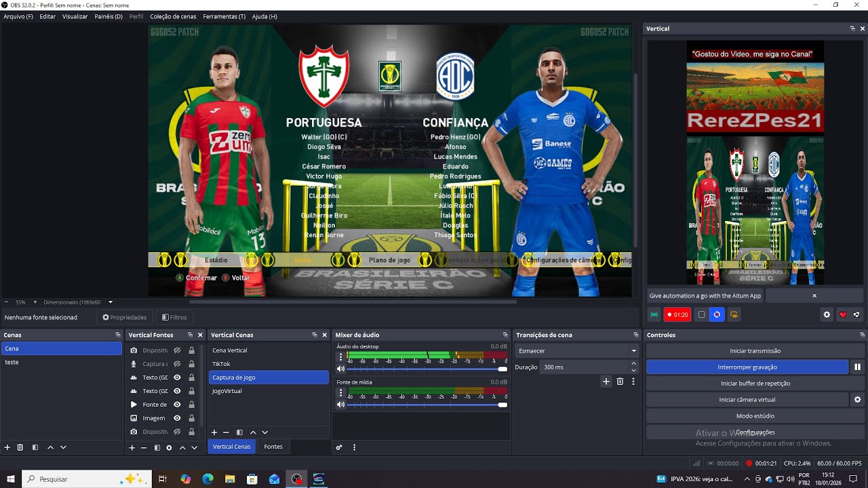Select the teste scene
Image resolution: width=868 pixels, height=488 pixels.
click(61, 362)
